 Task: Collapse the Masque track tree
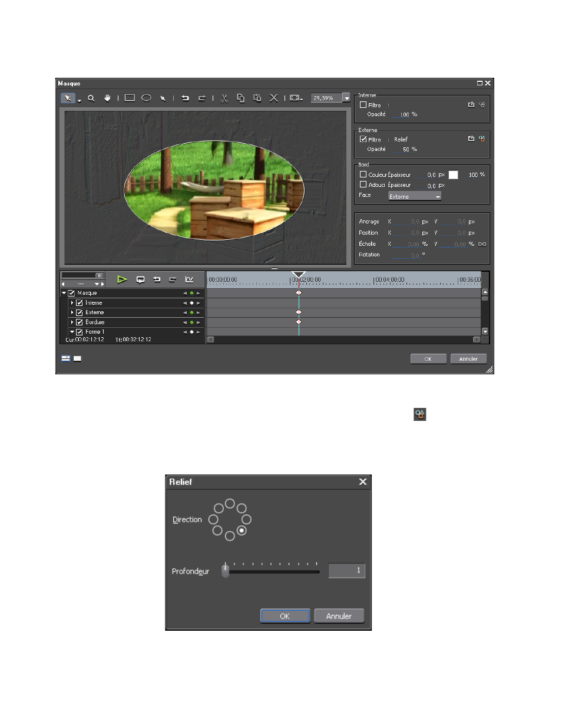coord(64,293)
